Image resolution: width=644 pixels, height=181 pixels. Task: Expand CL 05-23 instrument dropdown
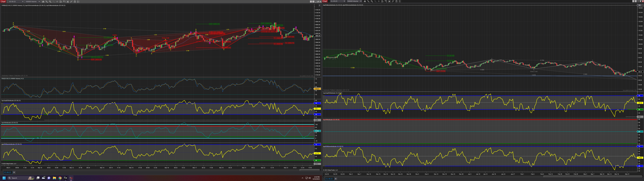[x=344, y=1]
